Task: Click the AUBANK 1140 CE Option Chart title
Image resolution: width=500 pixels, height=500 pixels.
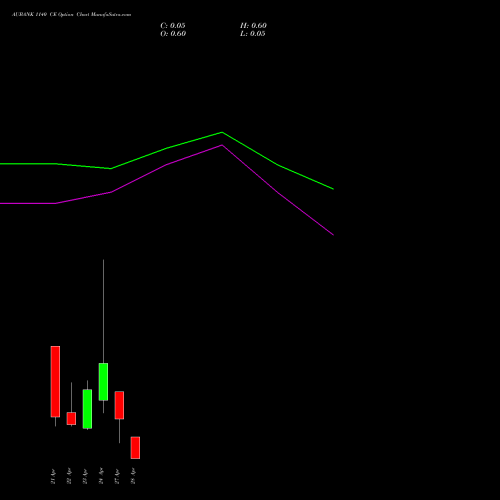Action: coord(71,14)
